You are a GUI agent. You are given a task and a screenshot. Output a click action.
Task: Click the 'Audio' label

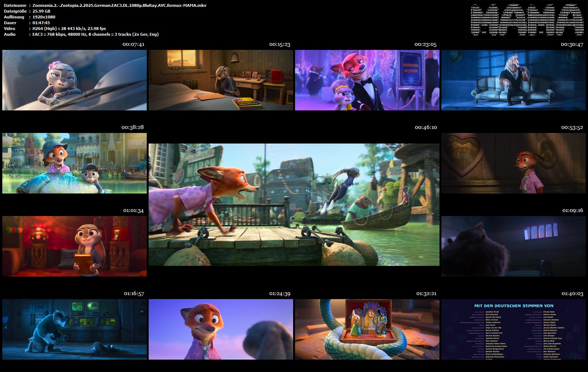click(x=10, y=34)
